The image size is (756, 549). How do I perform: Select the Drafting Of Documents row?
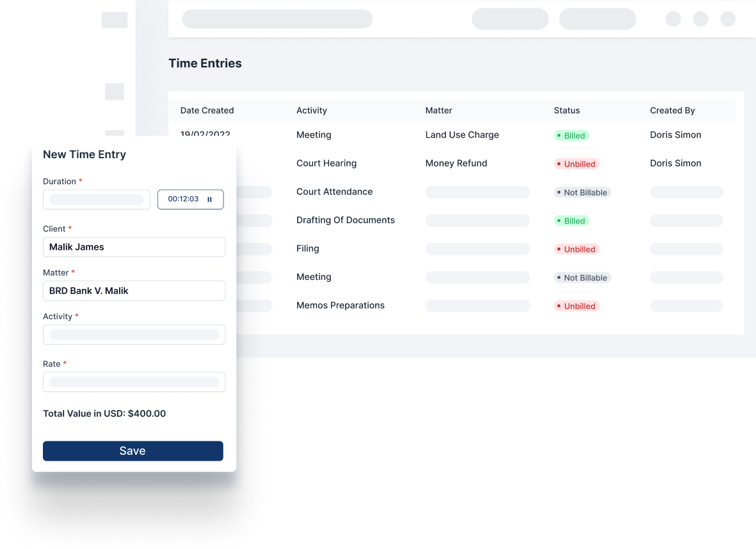(x=346, y=220)
